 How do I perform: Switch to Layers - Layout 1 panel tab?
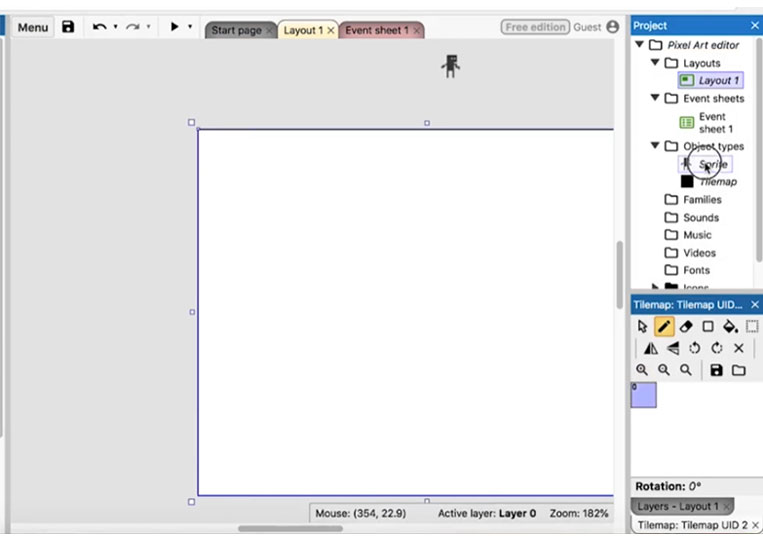pyautogui.click(x=677, y=506)
